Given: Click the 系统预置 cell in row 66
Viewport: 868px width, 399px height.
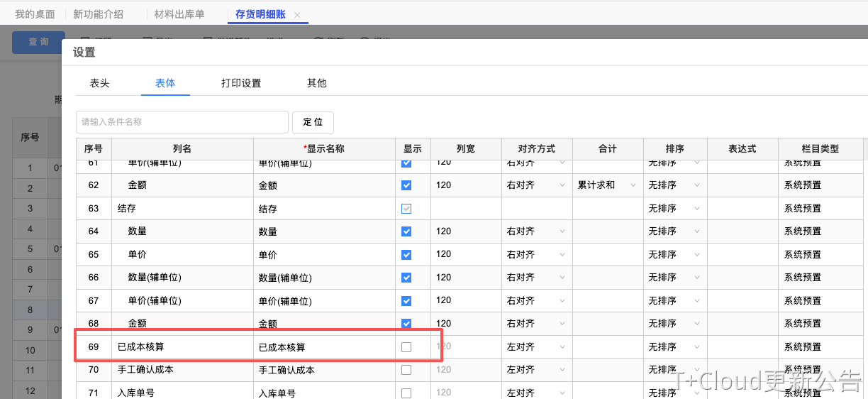Looking at the screenshot, I should coord(820,278).
